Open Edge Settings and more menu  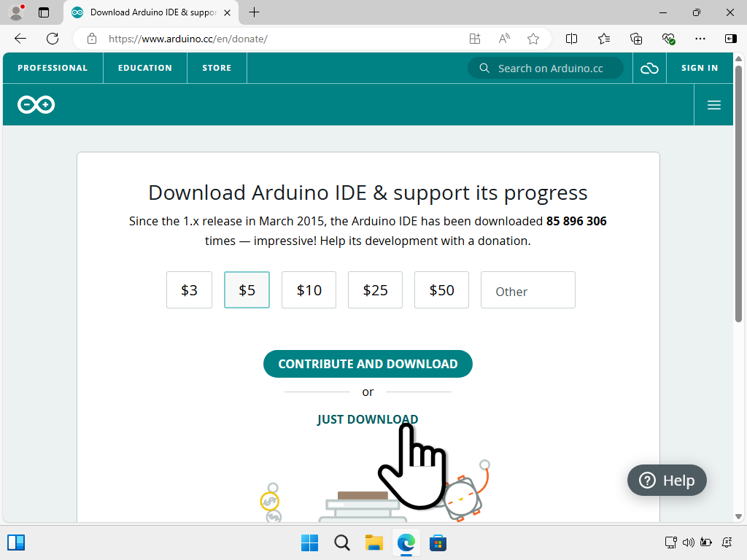point(700,39)
